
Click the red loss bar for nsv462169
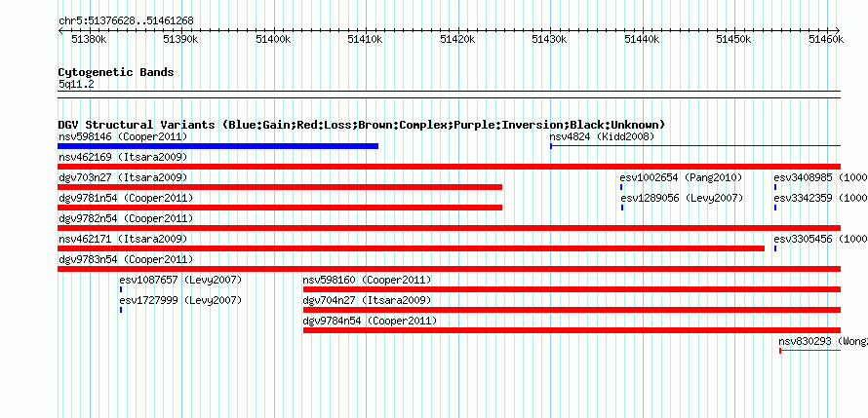(449, 167)
